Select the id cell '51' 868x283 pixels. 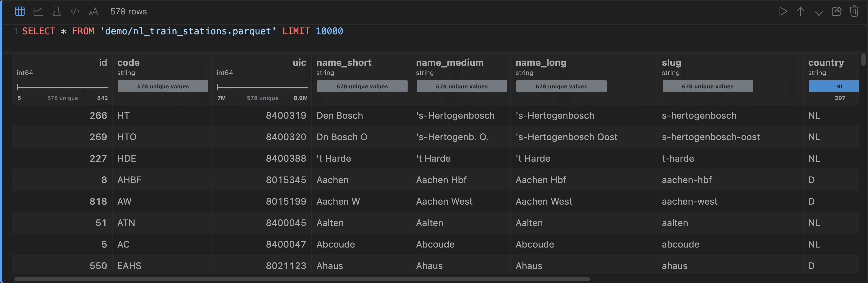click(101, 223)
